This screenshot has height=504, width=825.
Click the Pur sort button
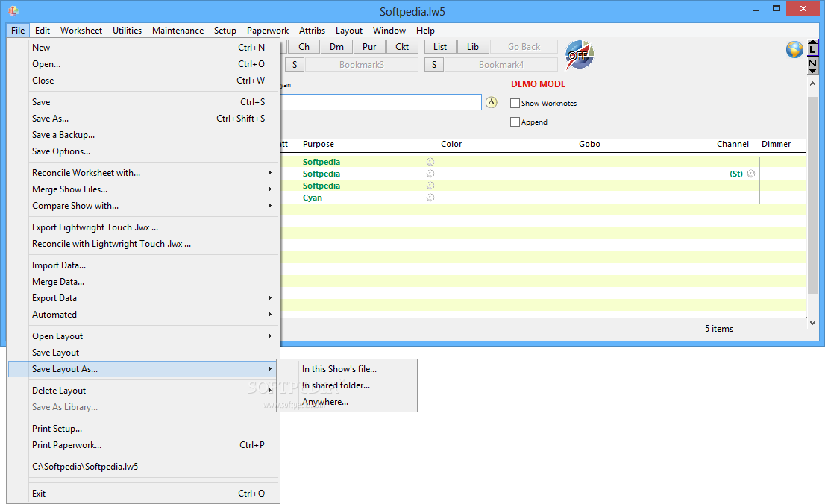pyautogui.click(x=369, y=47)
